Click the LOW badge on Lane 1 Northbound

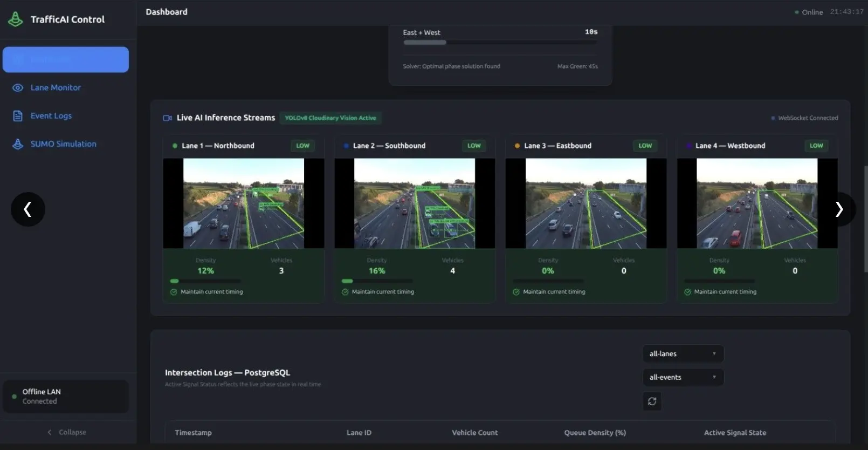point(303,146)
